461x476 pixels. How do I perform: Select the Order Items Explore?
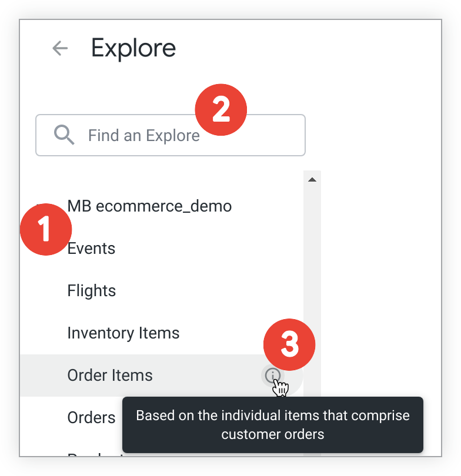click(110, 376)
